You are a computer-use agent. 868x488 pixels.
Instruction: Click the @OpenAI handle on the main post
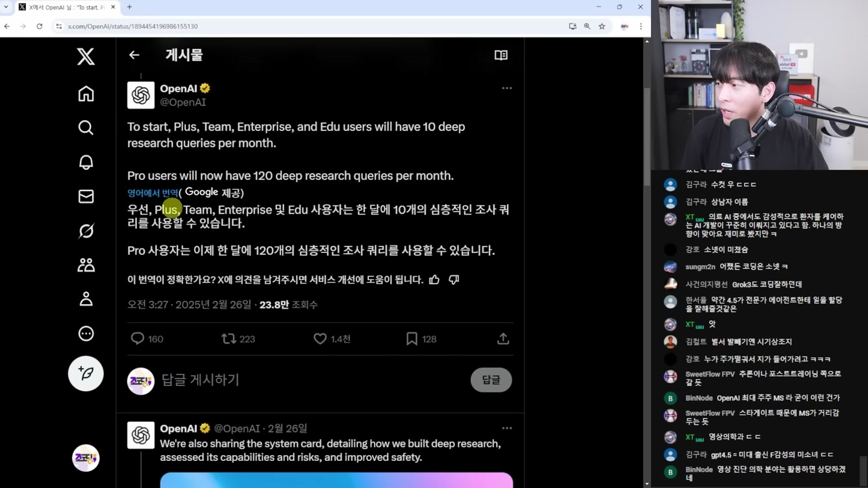click(x=183, y=103)
